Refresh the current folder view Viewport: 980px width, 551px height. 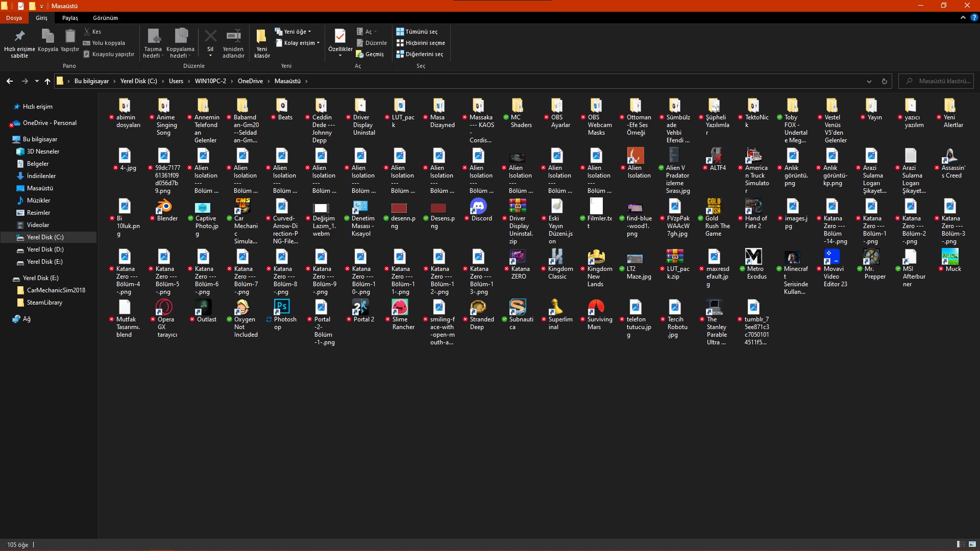point(884,81)
